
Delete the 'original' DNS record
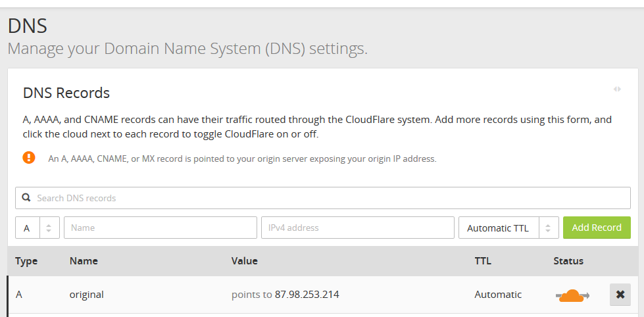coord(620,295)
